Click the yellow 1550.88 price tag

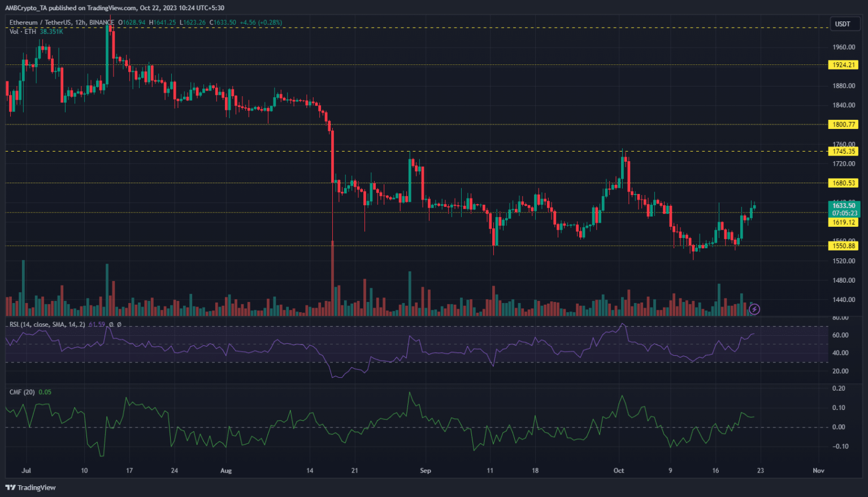[844, 245]
